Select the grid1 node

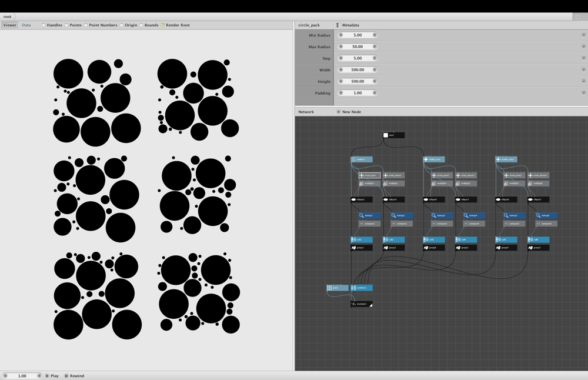[338, 288]
